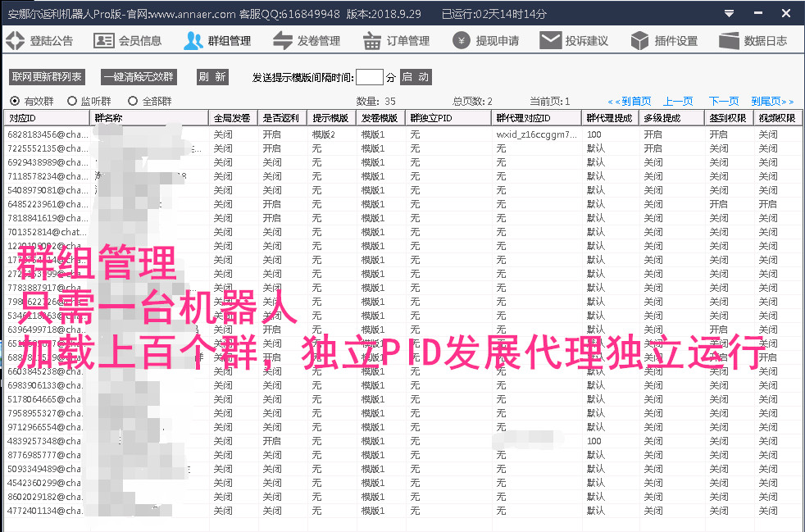Open 发卷管理 arrows icon
The height and width of the screenshot is (532, 805).
point(282,40)
